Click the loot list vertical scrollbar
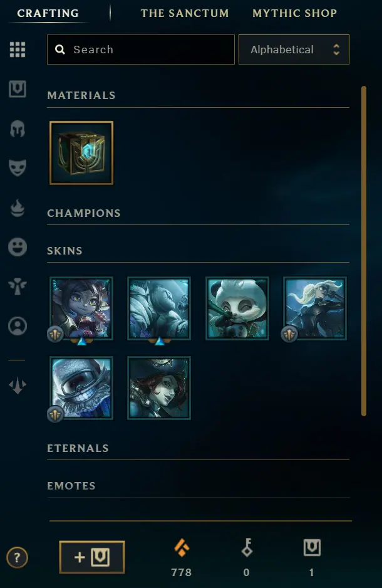382x588 pixels. click(x=363, y=251)
